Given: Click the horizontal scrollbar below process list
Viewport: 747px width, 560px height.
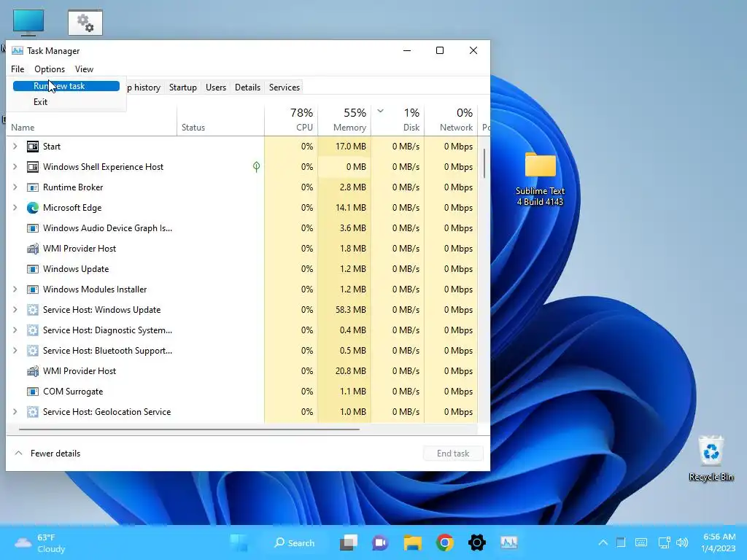Looking at the screenshot, I should pyautogui.click(x=189, y=429).
